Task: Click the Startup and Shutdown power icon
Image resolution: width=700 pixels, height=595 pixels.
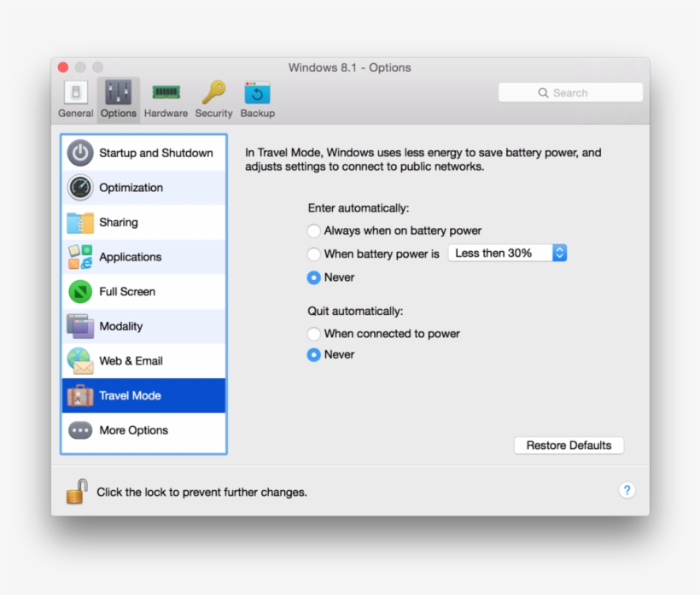Action: [x=80, y=153]
